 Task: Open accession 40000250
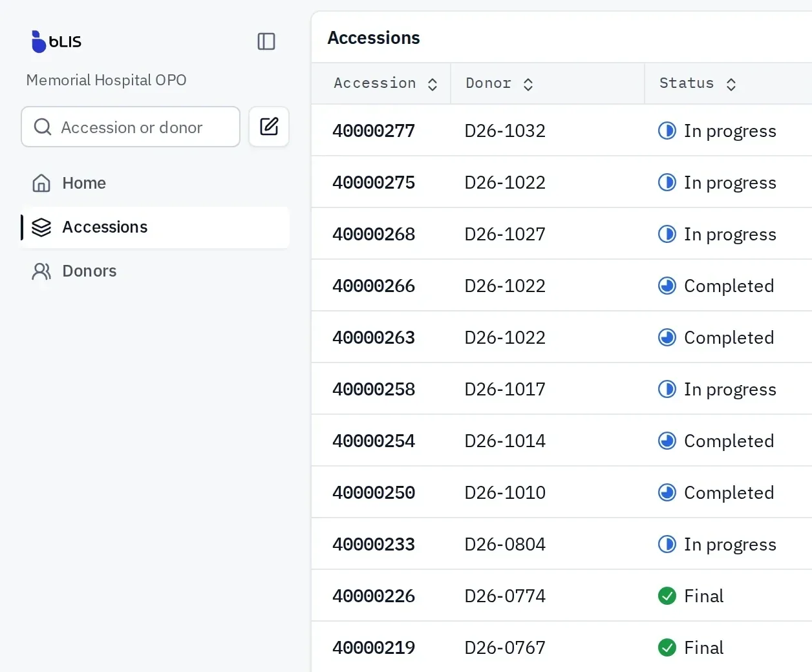(x=374, y=492)
